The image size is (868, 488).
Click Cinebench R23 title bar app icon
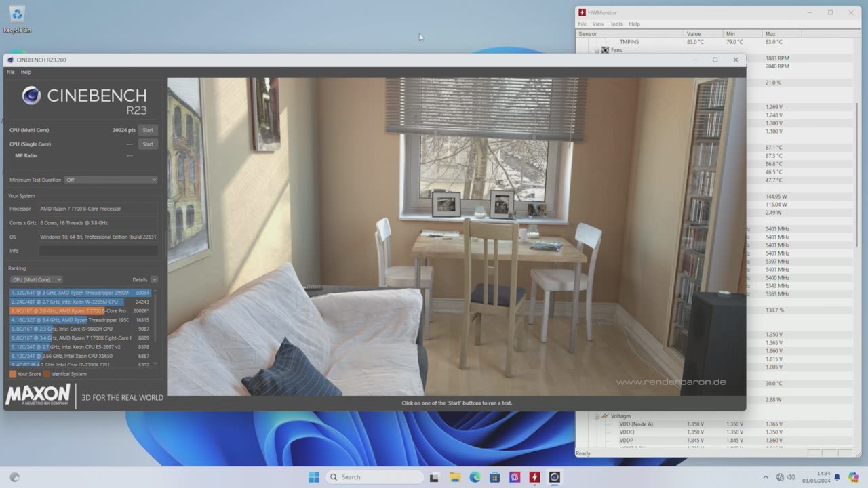10,60
